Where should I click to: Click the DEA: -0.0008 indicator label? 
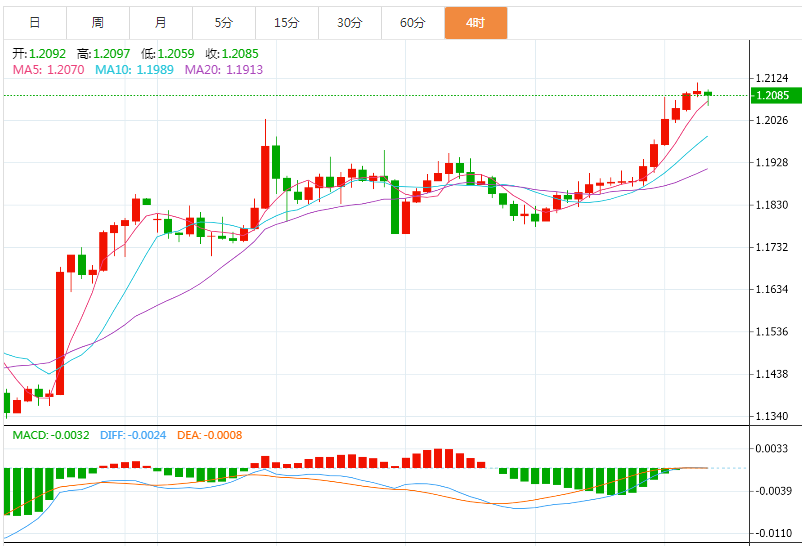pyautogui.click(x=210, y=435)
